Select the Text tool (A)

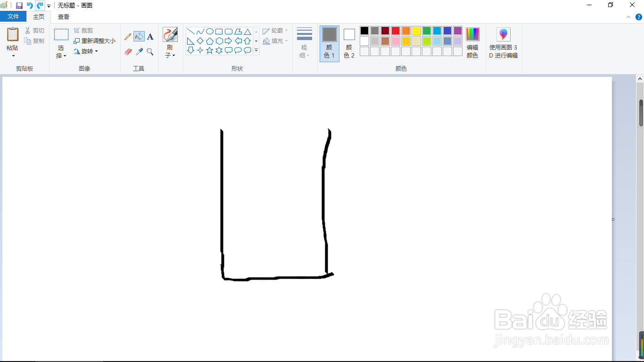(x=150, y=37)
